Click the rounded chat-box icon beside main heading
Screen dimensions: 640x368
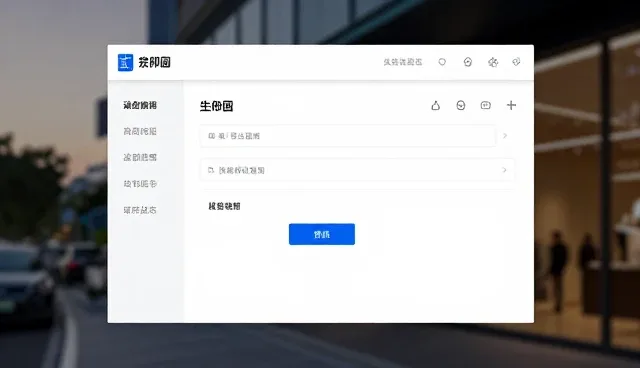(486, 105)
